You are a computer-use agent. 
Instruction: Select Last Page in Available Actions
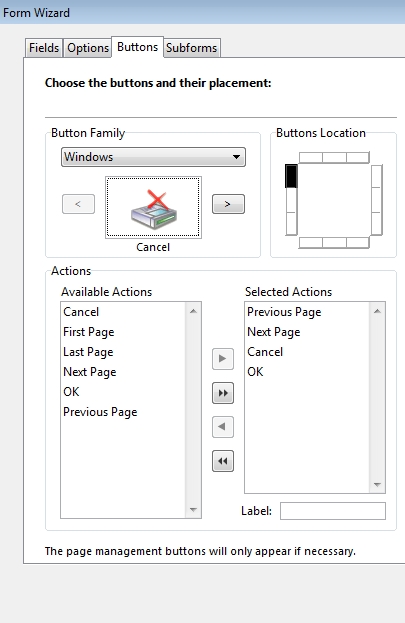coord(88,352)
